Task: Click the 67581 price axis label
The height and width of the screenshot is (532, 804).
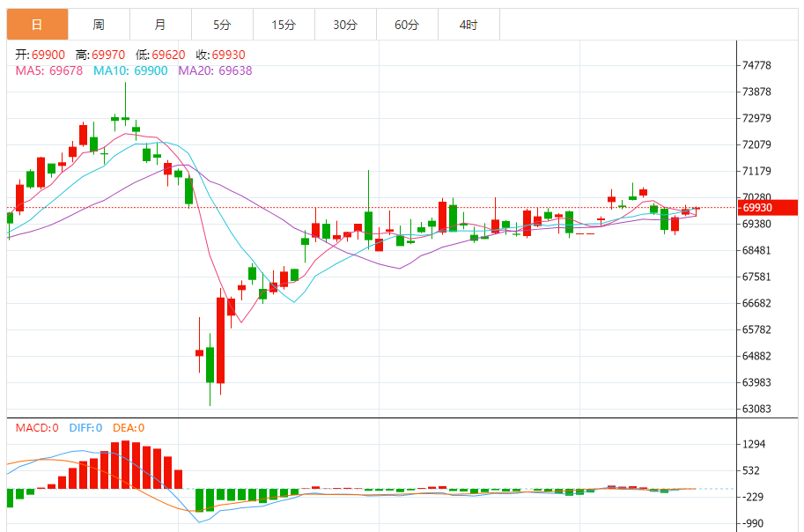Action: [756, 277]
